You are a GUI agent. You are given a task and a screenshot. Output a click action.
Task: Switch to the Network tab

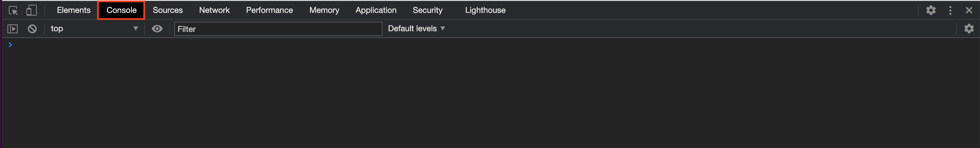tap(215, 10)
